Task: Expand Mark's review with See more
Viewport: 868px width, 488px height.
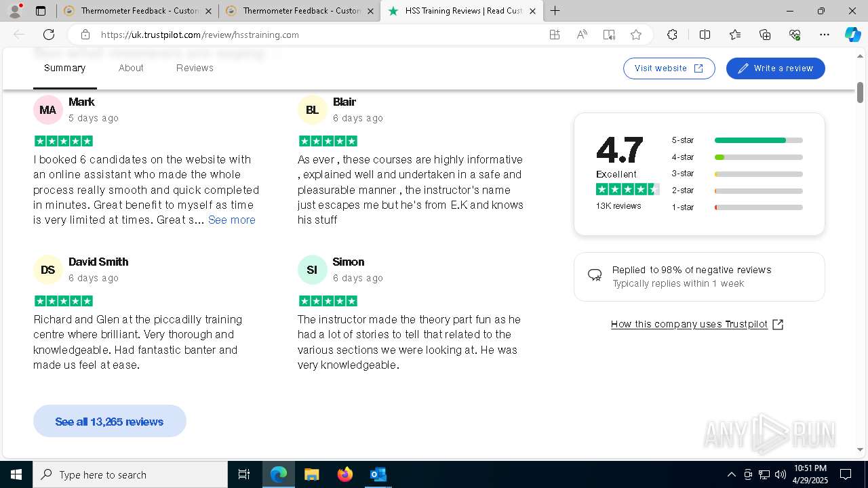Action: click(x=232, y=220)
